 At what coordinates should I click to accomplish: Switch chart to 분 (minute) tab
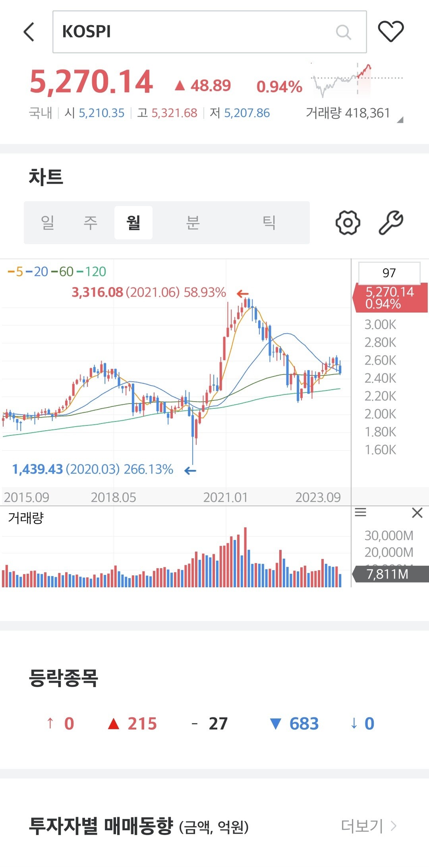pyautogui.click(x=193, y=223)
